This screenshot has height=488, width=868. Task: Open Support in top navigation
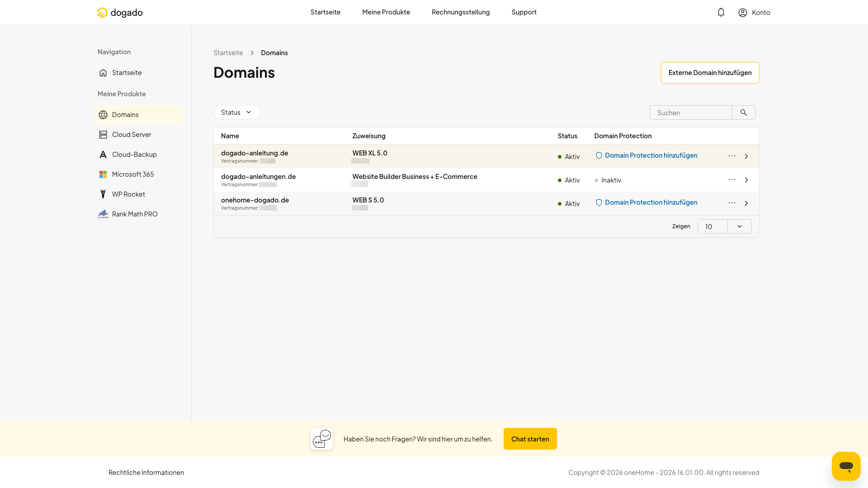tap(524, 12)
